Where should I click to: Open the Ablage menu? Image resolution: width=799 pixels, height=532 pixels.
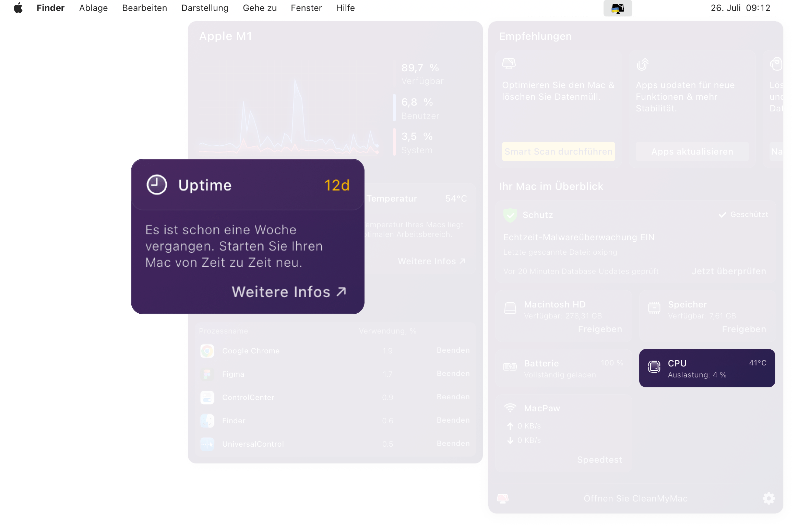point(93,8)
